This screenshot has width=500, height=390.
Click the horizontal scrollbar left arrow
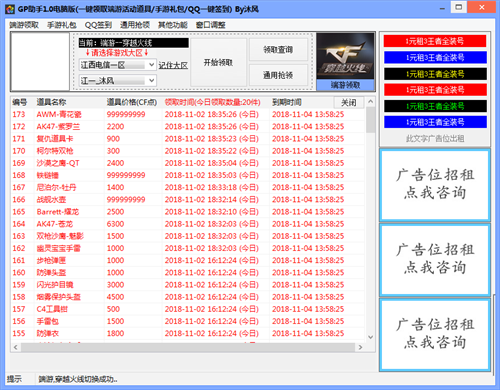click(x=16, y=347)
